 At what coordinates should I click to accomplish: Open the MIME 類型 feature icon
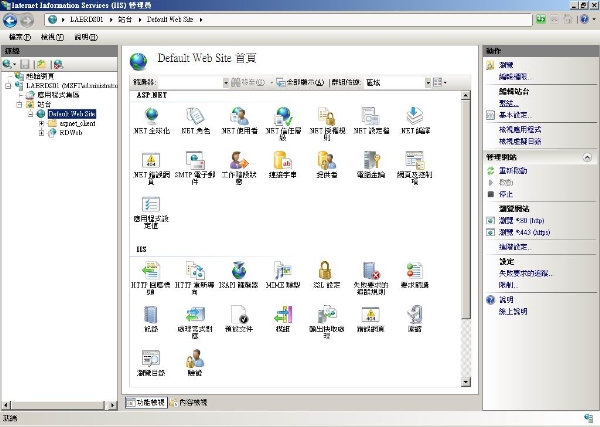284,270
